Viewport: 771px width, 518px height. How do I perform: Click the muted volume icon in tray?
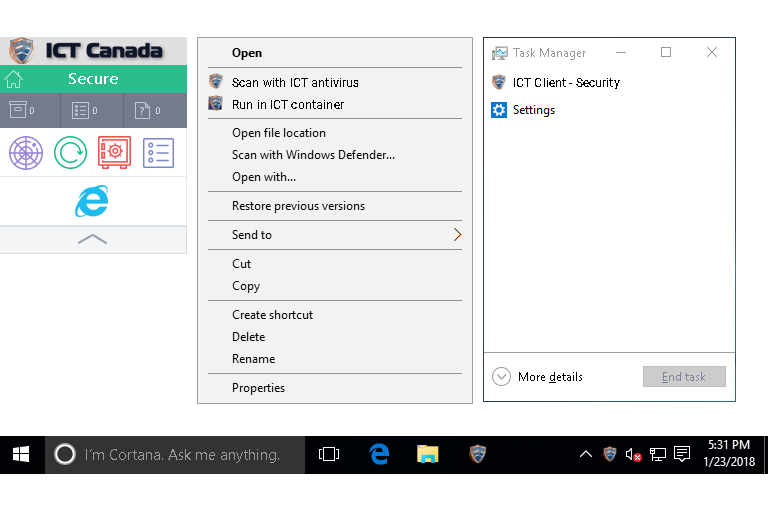click(x=633, y=454)
